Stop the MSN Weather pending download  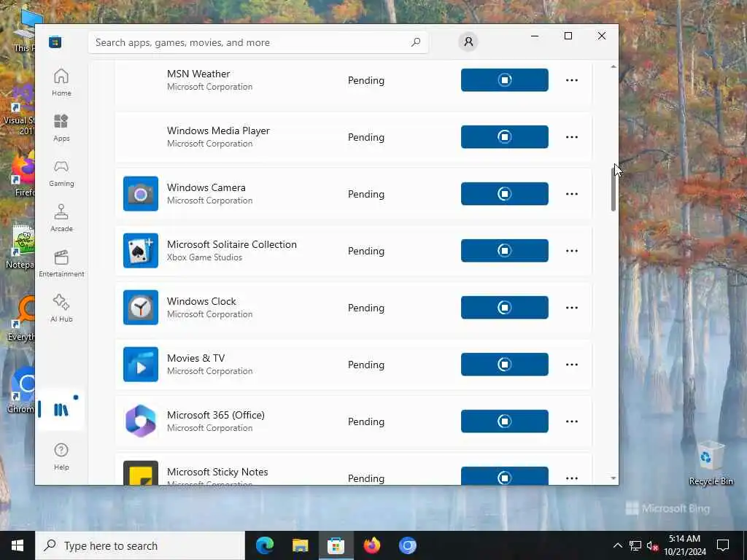[x=505, y=80]
